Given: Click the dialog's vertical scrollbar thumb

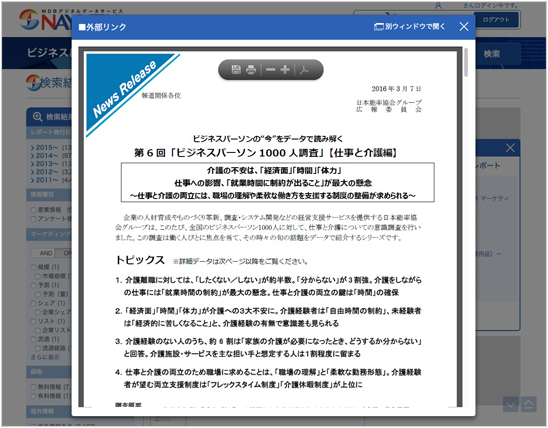Looking at the screenshot, I should pyautogui.click(x=466, y=62).
